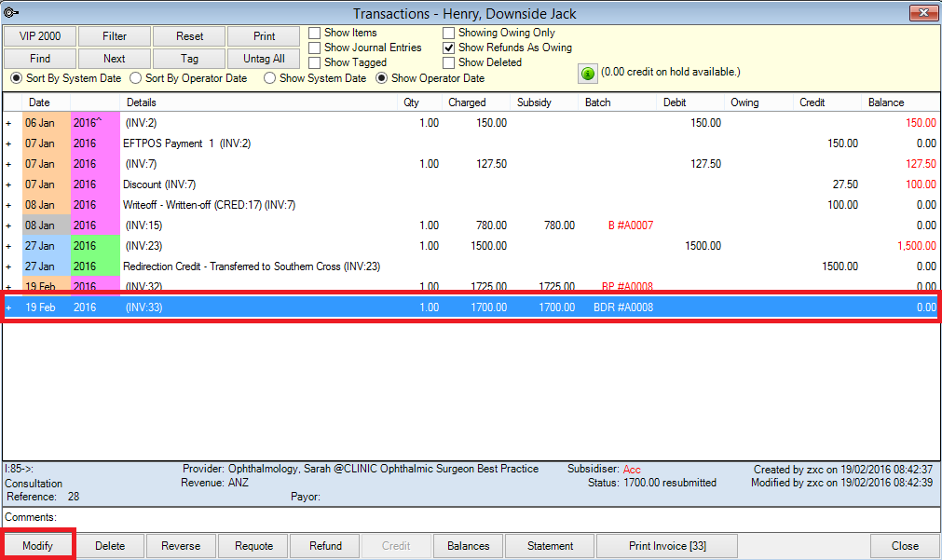Click the Requote button

click(253, 546)
